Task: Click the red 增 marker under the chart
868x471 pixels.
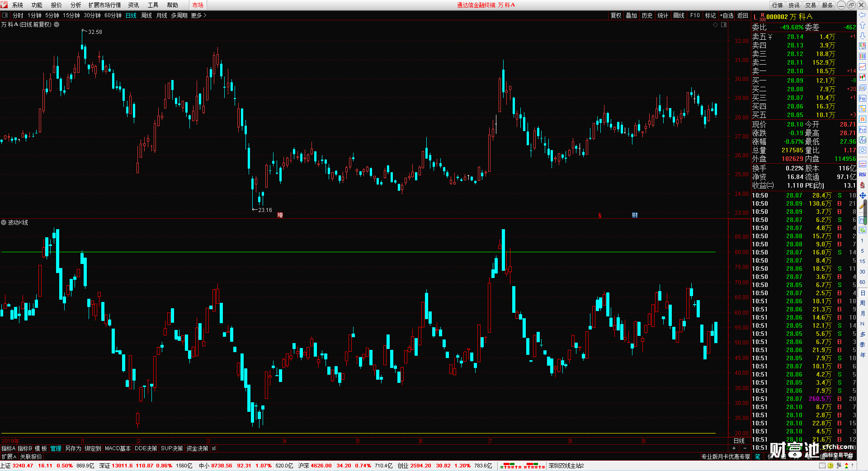Action: 280,215
